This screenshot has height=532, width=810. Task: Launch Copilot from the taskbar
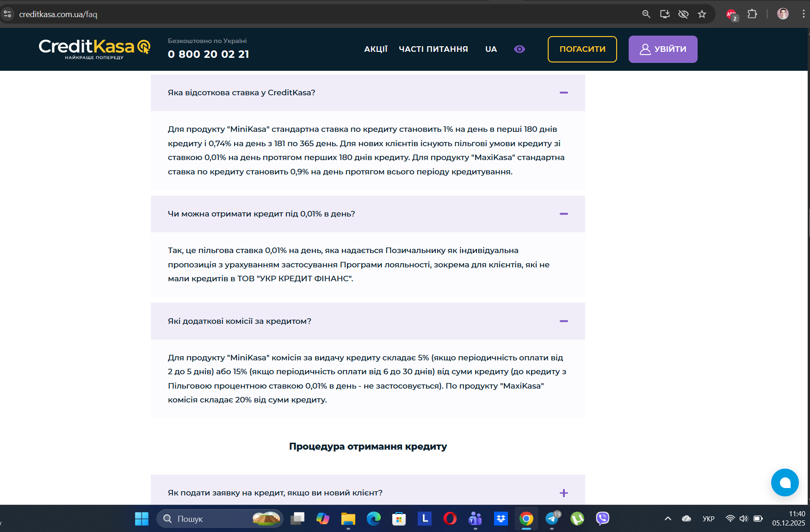pos(322,519)
